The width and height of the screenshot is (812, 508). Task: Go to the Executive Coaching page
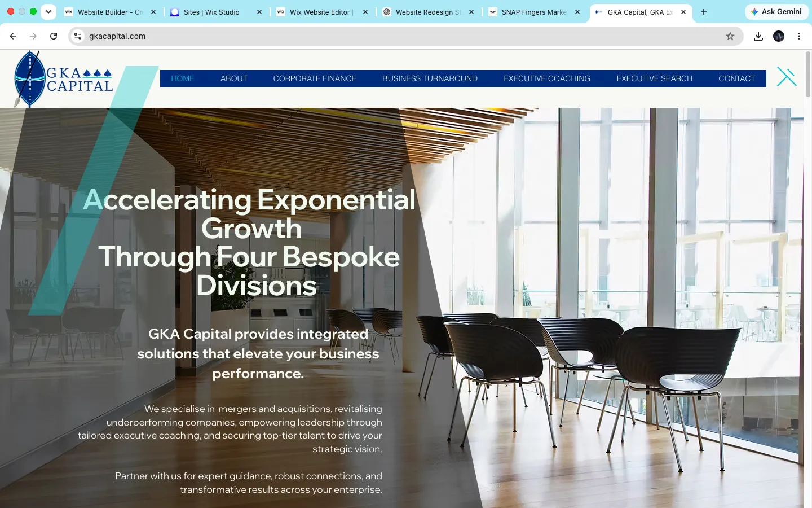point(547,78)
